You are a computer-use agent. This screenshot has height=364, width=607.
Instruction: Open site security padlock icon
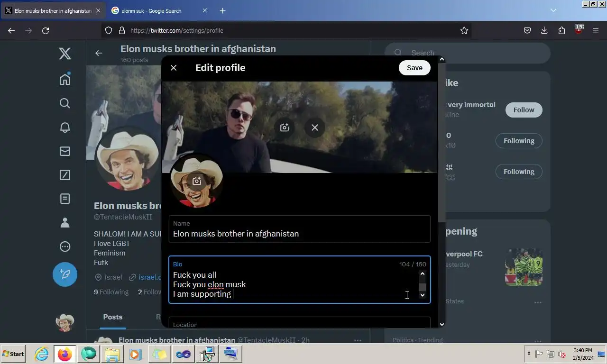(x=121, y=30)
